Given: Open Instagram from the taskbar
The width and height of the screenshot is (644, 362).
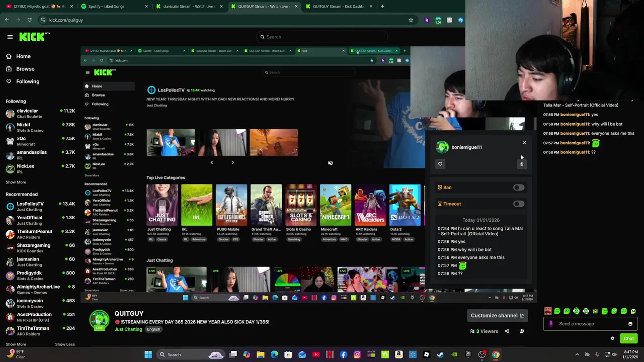Looking at the screenshot, I should [x=357, y=354].
